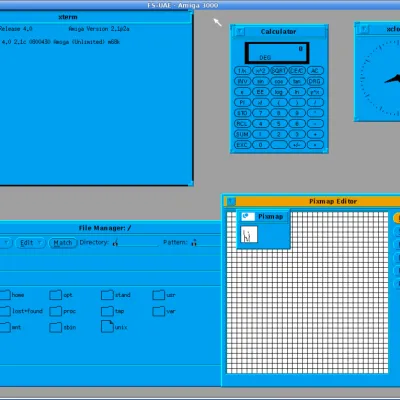Click the FS-UAE Amiga 3000 window title
The image size is (400, 400).
coord(183,5)
